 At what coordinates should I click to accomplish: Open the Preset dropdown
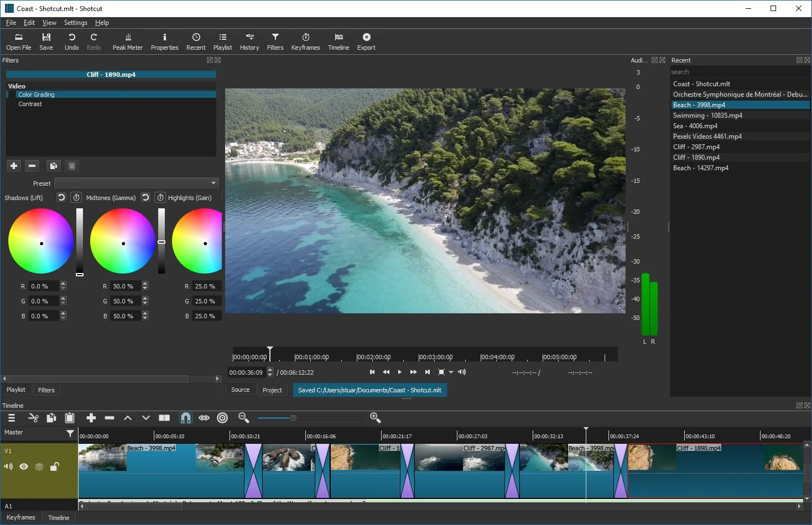[x=214, y=182]
